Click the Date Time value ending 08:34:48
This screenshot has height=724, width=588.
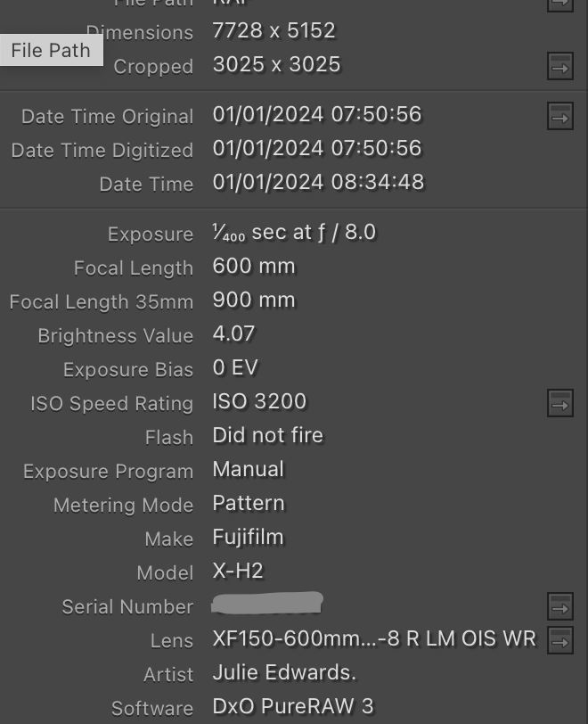(318, 183)
